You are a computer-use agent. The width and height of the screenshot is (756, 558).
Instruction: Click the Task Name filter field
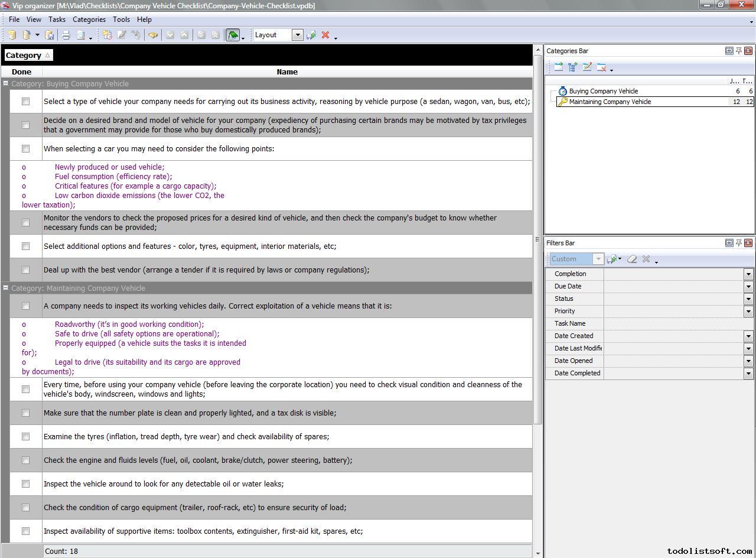click(x=677, y=324)
